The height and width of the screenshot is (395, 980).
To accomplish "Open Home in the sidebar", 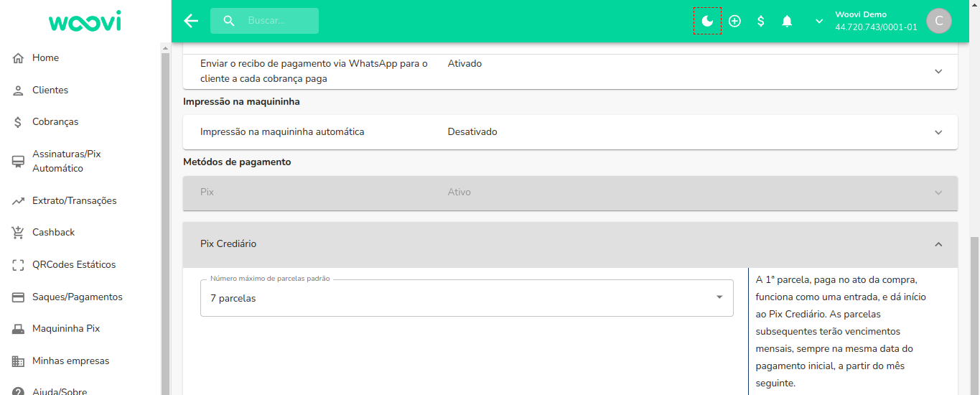I will tap(45, 57).
